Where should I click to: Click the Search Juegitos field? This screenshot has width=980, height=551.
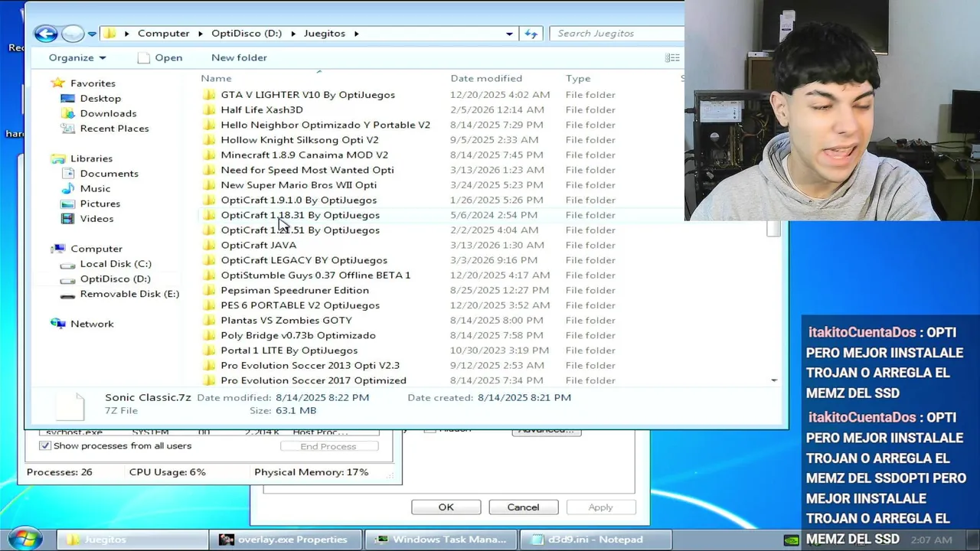pyautogui.click(x=616, y=34)
